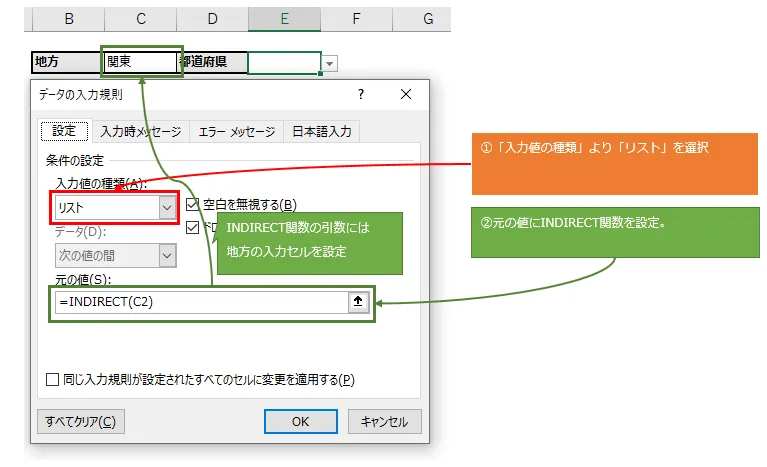This screenshot has width=767, height=467.
Task: Select column E header
Action: [284, 19]
